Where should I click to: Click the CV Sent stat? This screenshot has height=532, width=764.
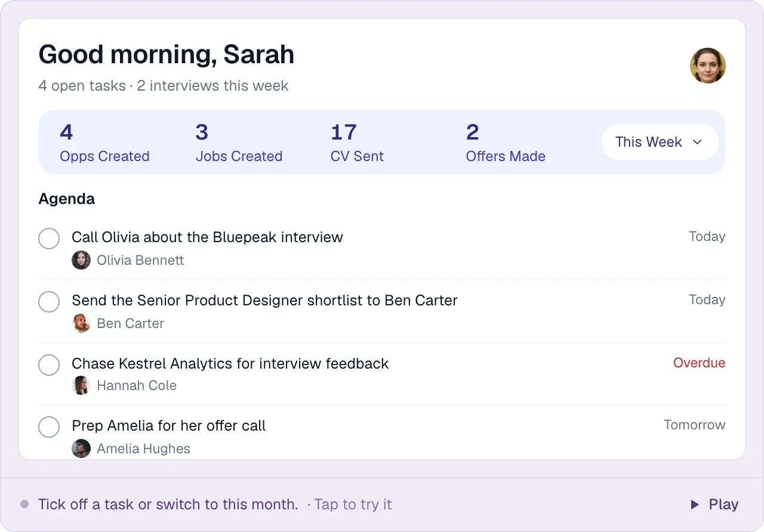(357, 143)
